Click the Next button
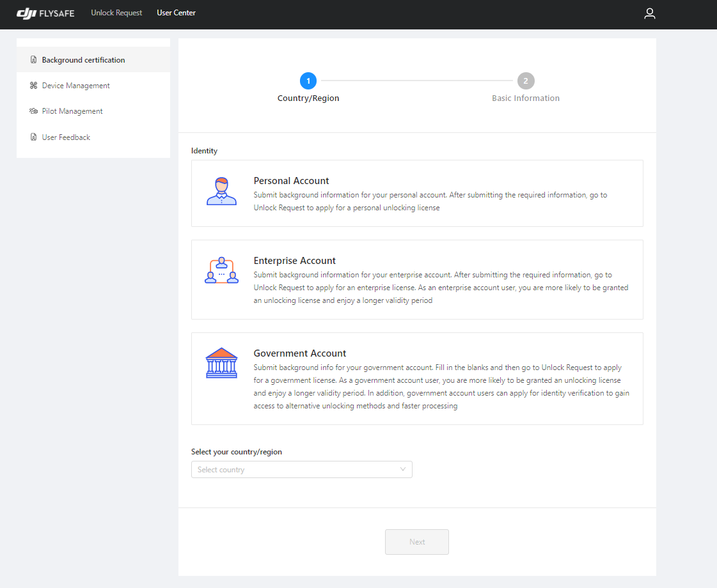717x588 pixels. click(x=416, y=541)
